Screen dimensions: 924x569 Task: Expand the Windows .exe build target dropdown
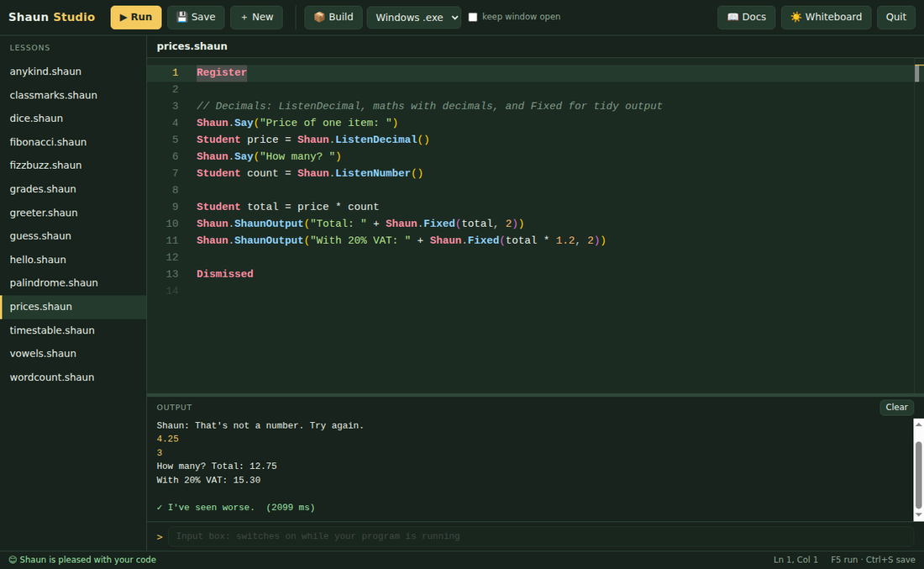414,17
